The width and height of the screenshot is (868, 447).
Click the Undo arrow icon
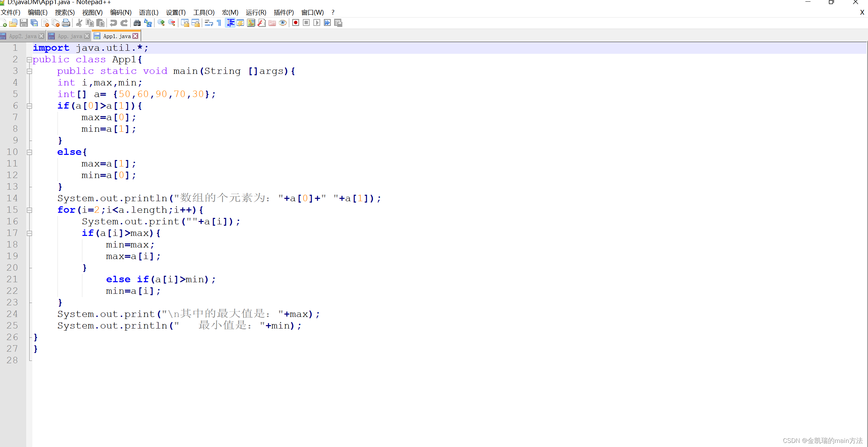(114, 23)
